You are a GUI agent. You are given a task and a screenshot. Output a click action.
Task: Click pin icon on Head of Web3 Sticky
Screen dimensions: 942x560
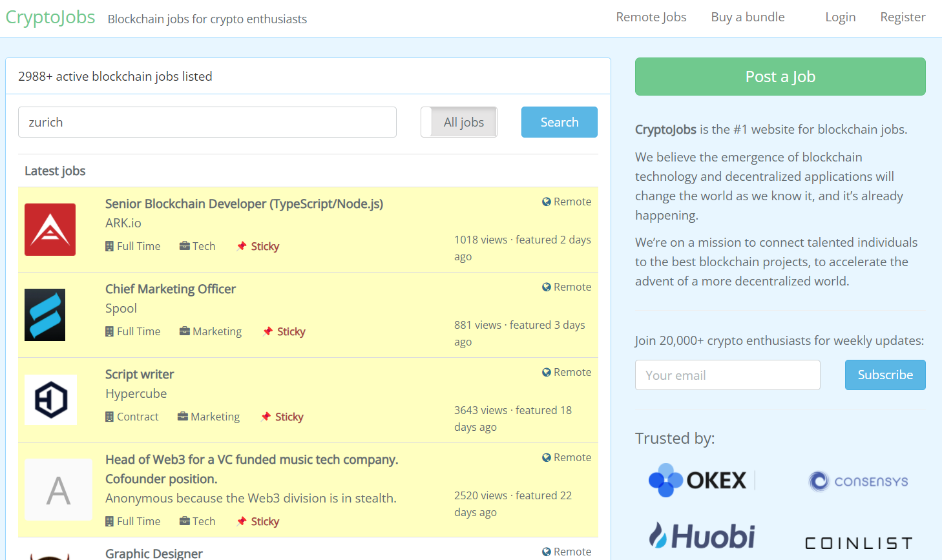tap(242, 521)
